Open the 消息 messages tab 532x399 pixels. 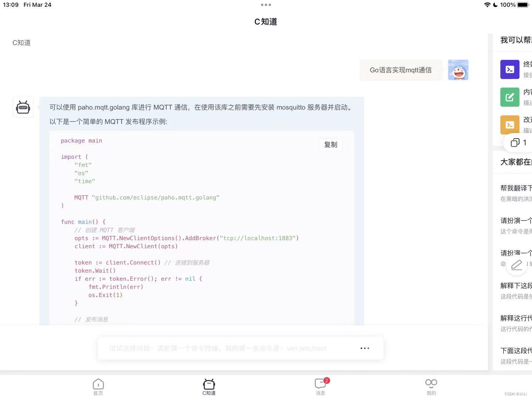(x=321, y=387)
